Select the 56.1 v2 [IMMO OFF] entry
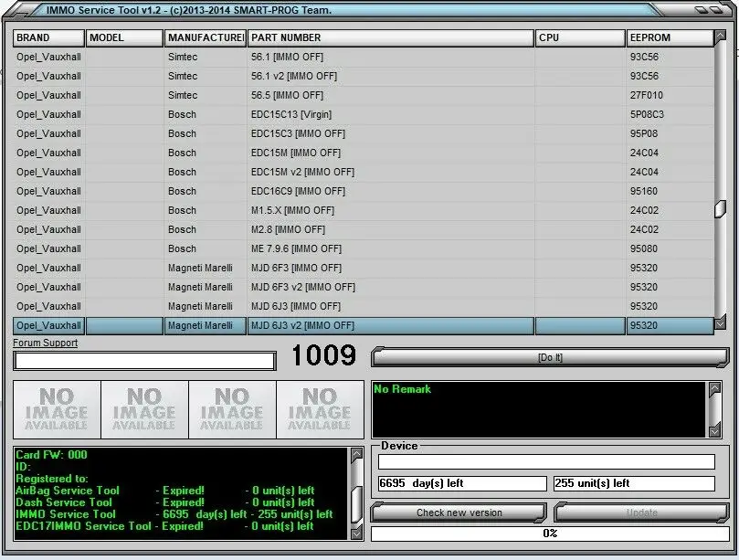The image size is (739, 560). [364, 77]
